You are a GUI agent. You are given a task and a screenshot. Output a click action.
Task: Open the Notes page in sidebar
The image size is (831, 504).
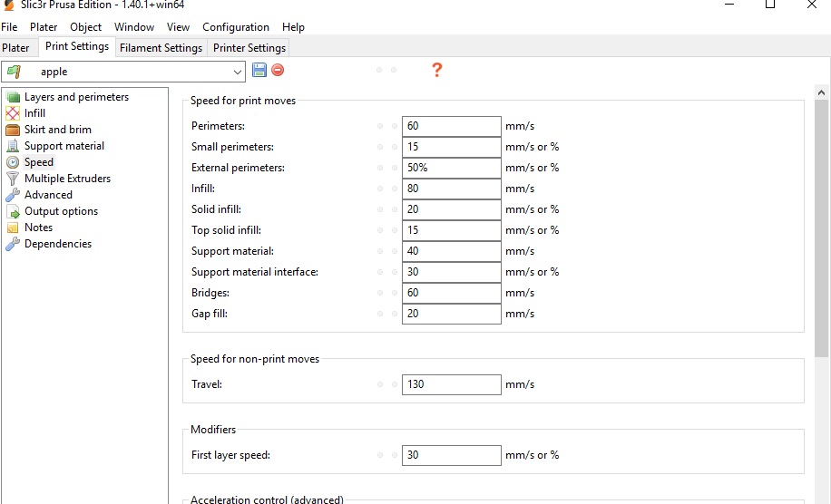[38, 228]
